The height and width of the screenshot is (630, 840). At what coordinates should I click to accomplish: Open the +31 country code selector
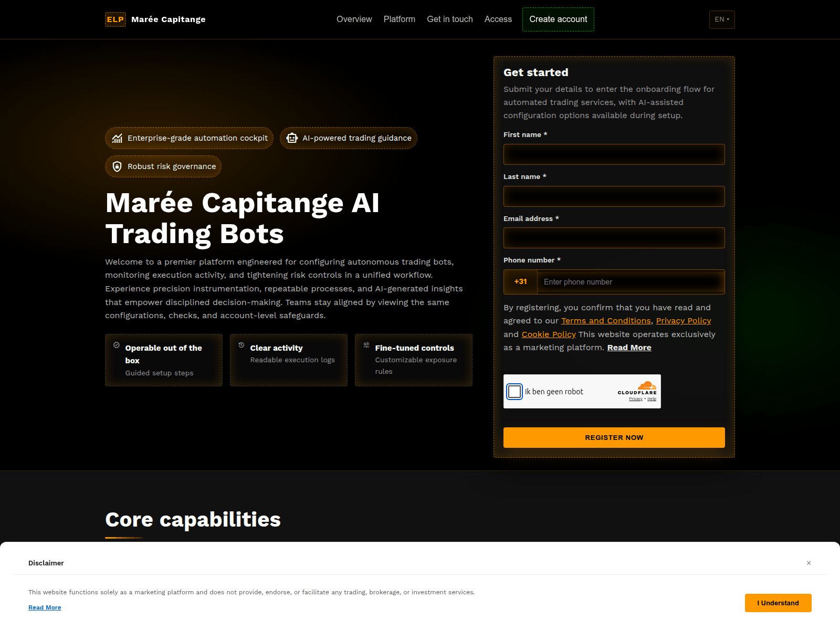[x=521, y=282]
